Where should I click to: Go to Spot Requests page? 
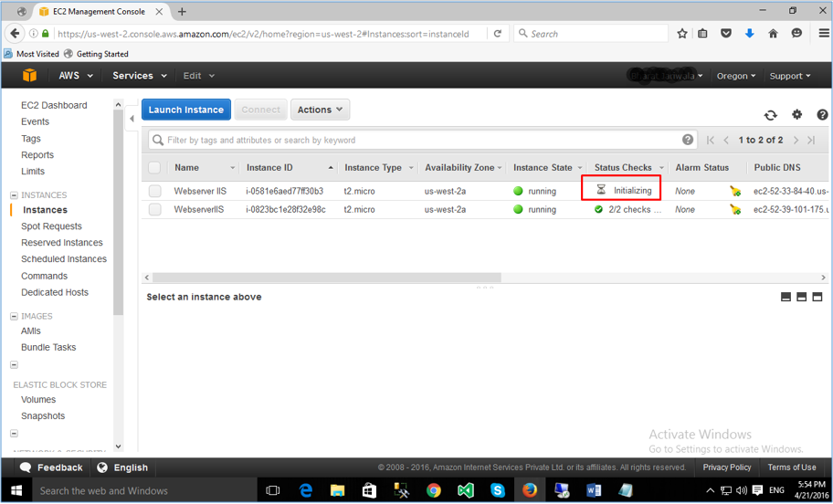51,226
